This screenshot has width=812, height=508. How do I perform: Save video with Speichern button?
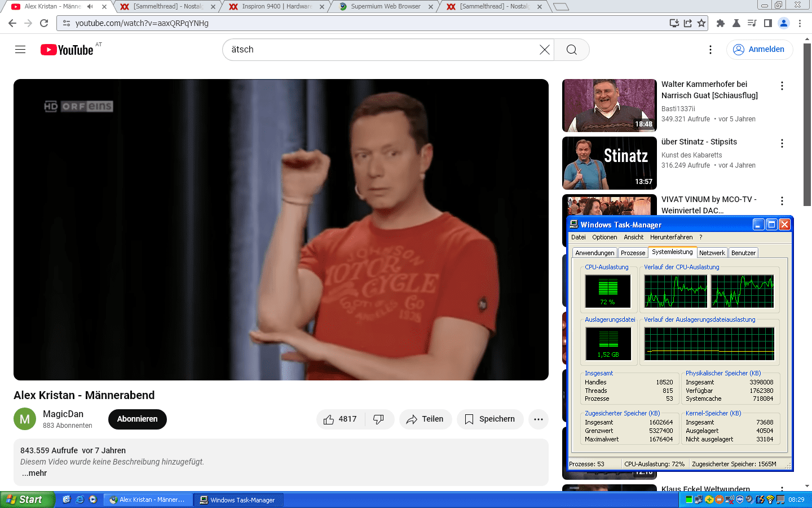(x=490, y=419)
